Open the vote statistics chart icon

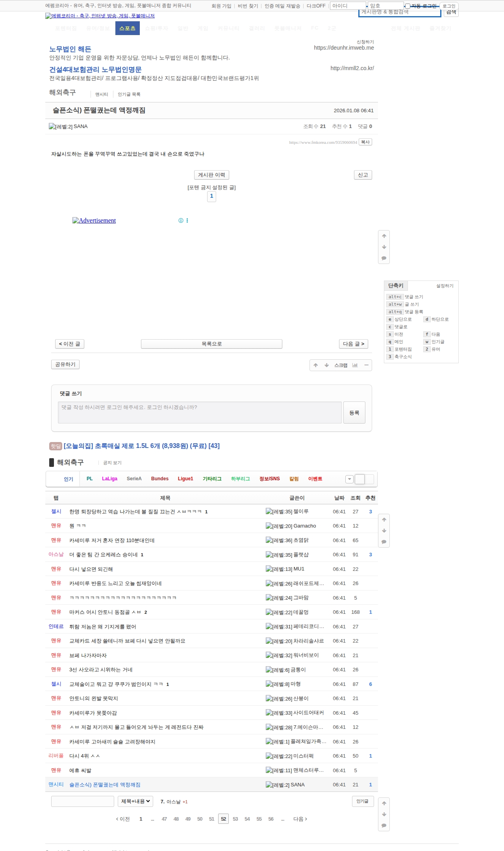[x=355, y=365]
